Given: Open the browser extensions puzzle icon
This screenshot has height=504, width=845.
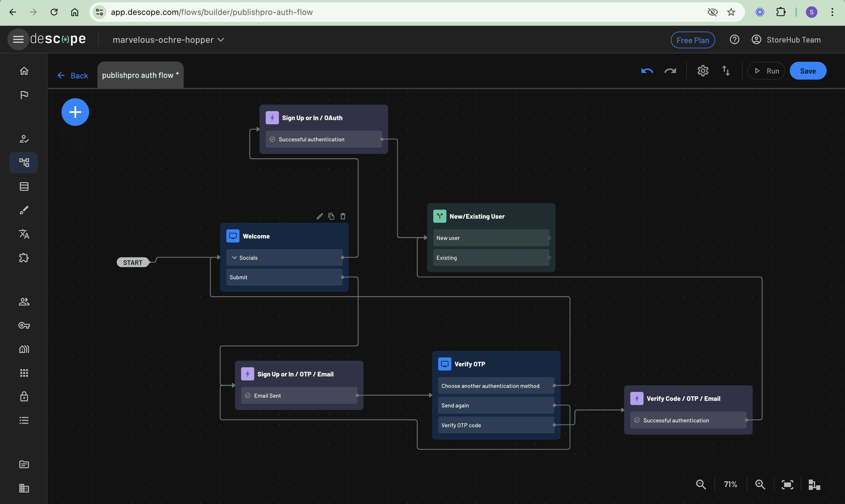Looking at the screenshot, I should [x=781, y=12].
